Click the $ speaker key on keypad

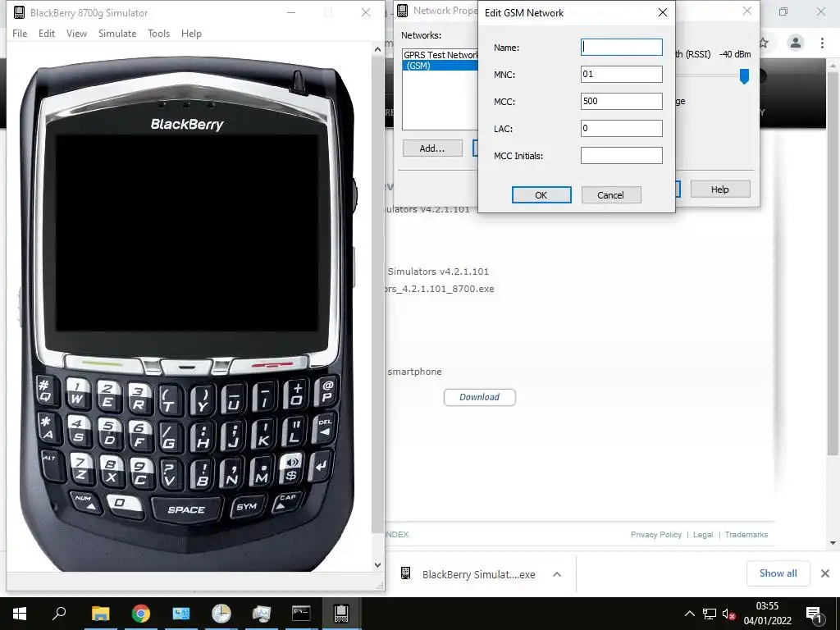pos(291,468)
